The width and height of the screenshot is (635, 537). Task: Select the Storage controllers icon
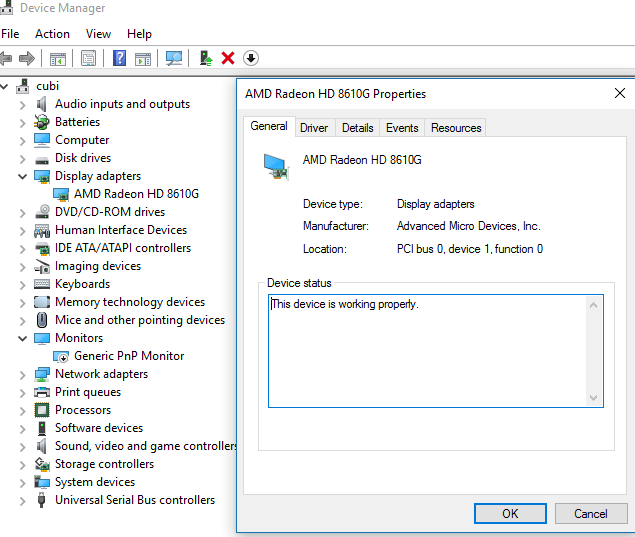pyautogui.click(x=42, y=464)
